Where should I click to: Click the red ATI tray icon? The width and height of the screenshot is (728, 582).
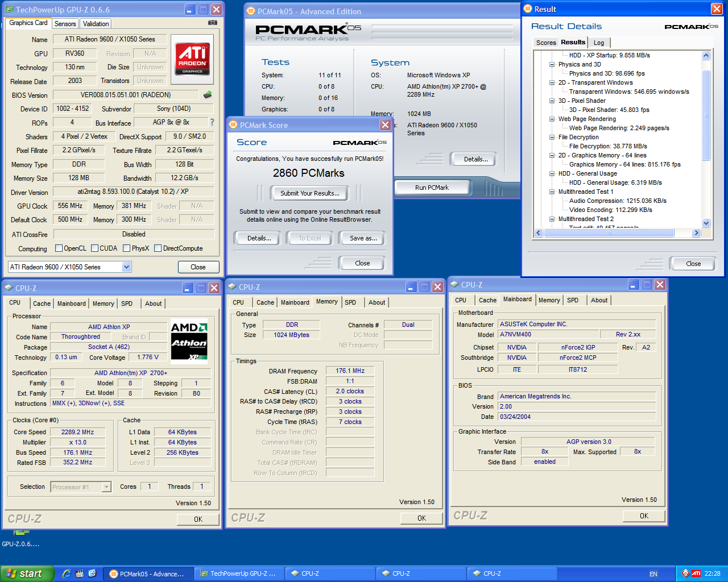(696, 573)
